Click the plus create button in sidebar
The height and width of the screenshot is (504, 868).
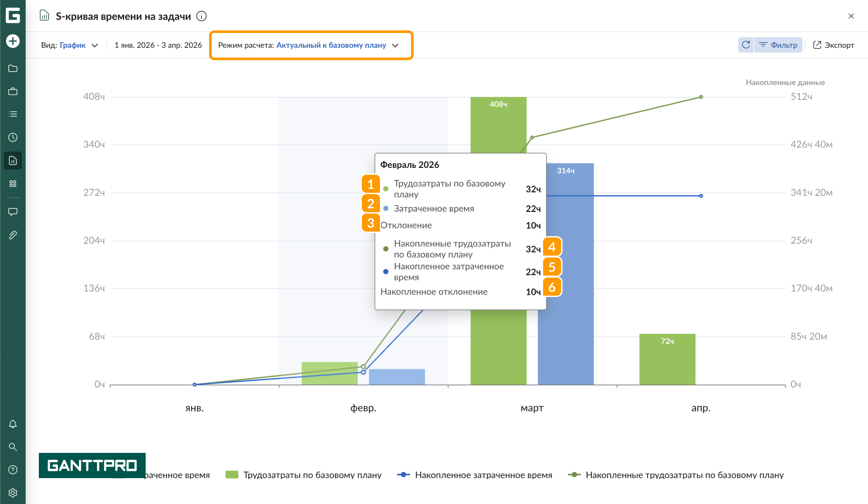pyautogui.click(x=13, y=41)
